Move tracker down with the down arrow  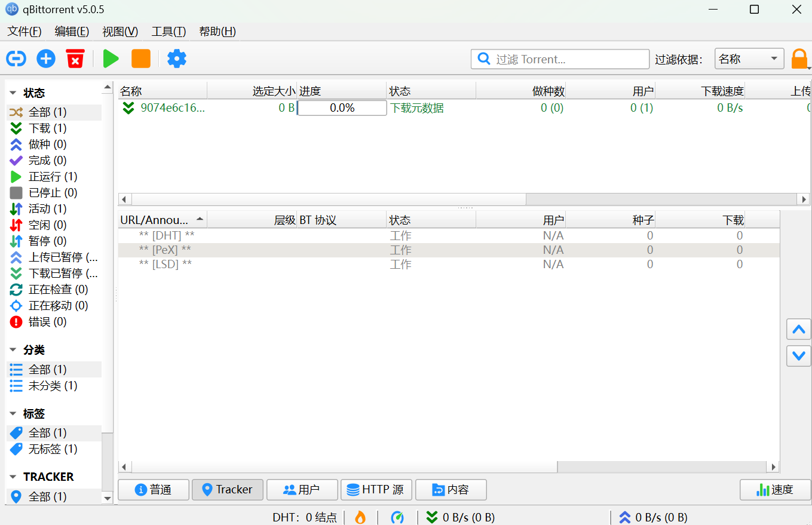coord(799,356)
